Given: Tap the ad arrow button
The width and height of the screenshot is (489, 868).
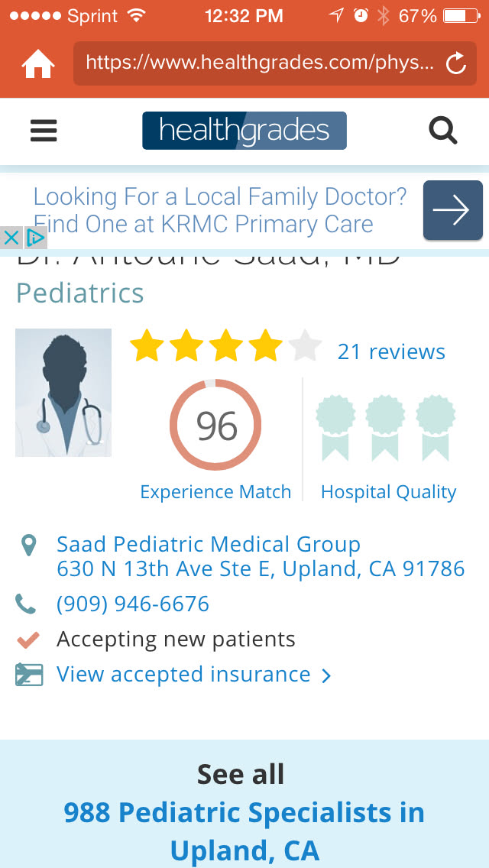Looking at the screenshot, I should pyautogui.click(x=452, y=210).
